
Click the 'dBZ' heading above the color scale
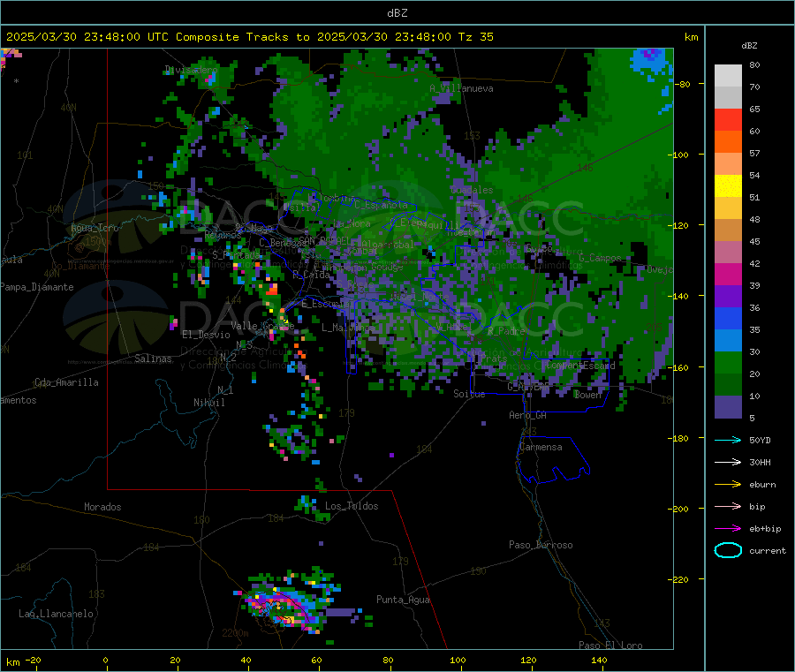pos(749,46)
